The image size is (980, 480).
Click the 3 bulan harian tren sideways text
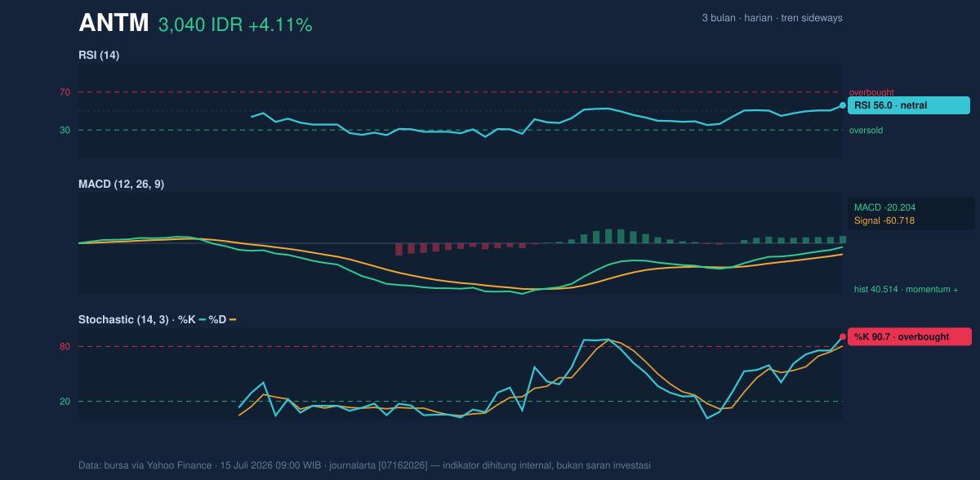772,18
